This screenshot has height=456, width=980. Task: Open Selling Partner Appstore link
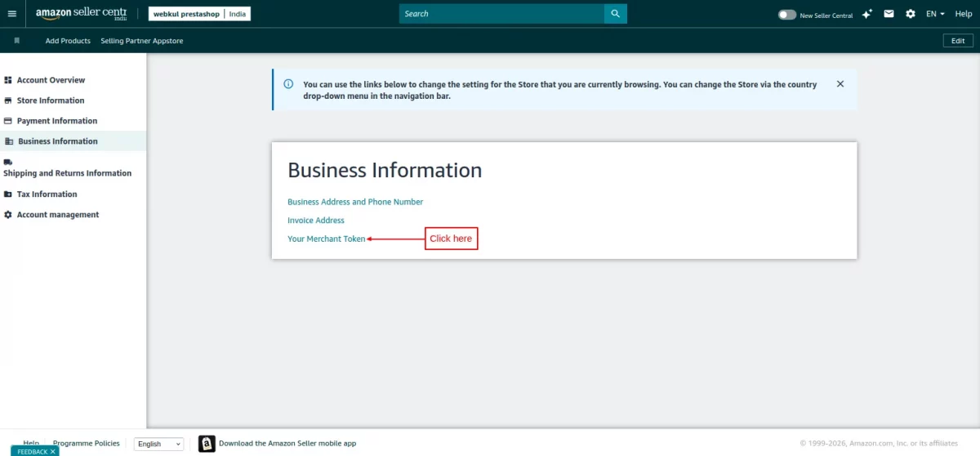point(142,41)
